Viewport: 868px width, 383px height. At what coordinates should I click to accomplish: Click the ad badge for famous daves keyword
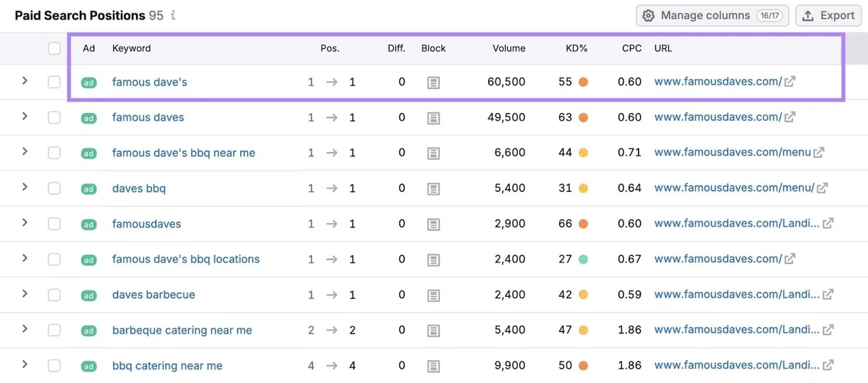(88, 118)
